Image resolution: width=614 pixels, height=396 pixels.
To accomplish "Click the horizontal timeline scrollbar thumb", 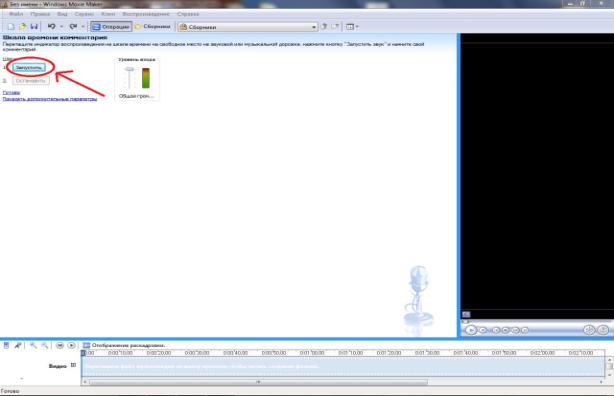I will coord(258,382).
